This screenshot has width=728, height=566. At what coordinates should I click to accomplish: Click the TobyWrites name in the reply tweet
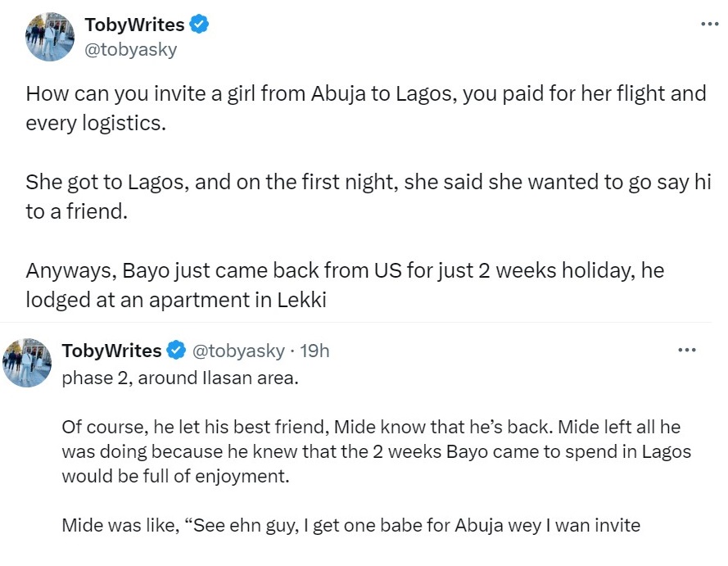click(x=111, y=351)
